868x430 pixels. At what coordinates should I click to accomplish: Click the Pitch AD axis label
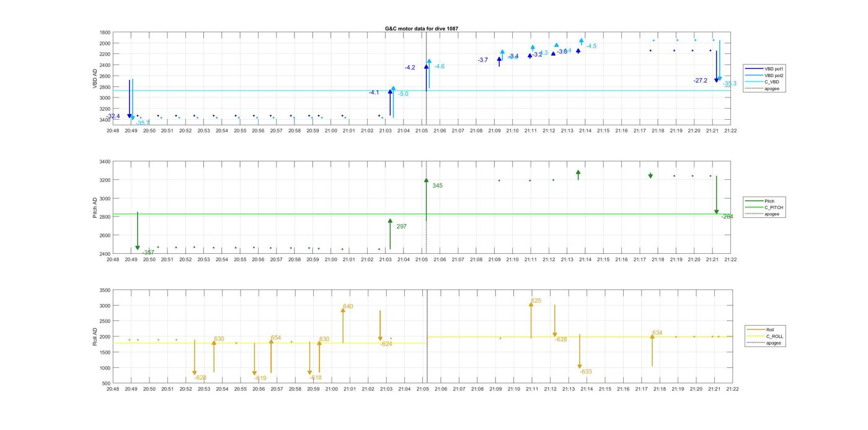tap(95, 208)
